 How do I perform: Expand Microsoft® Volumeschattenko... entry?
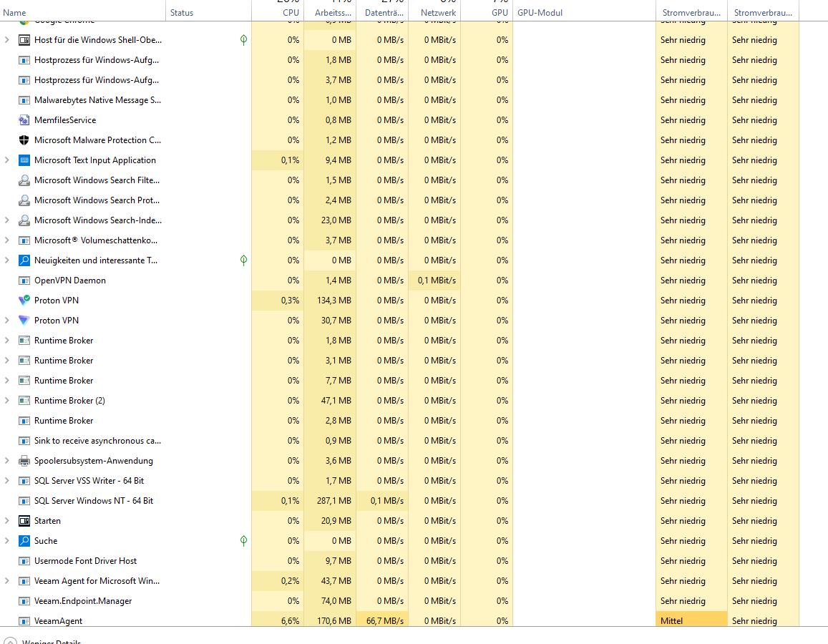click(x=7, y=240)
